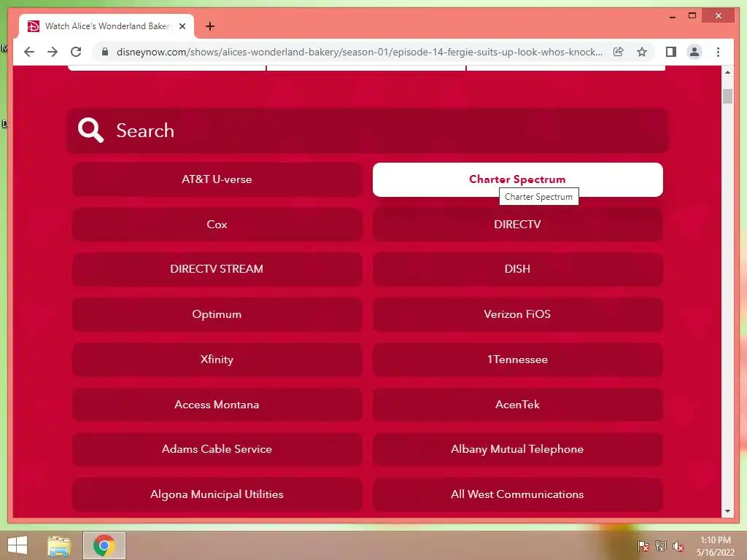Select the DIRECTV provider button
This screenshot has height=560, width=747.
(x=517, y=225)
